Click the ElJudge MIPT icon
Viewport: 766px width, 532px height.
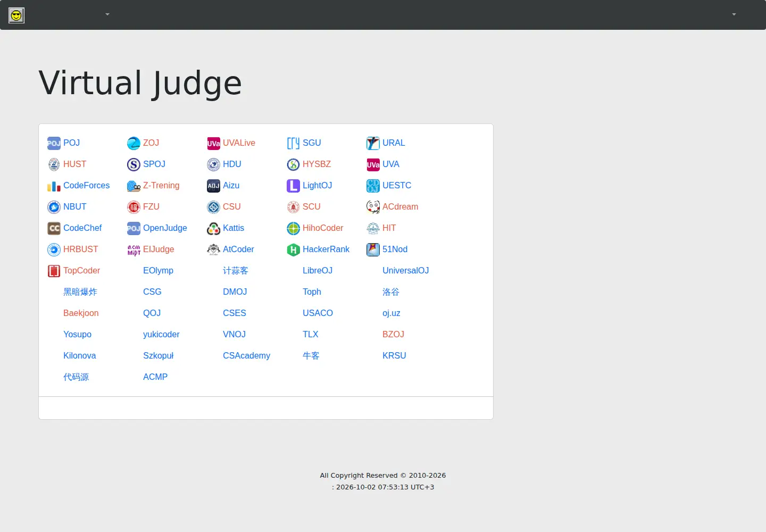tap(134, 250)
